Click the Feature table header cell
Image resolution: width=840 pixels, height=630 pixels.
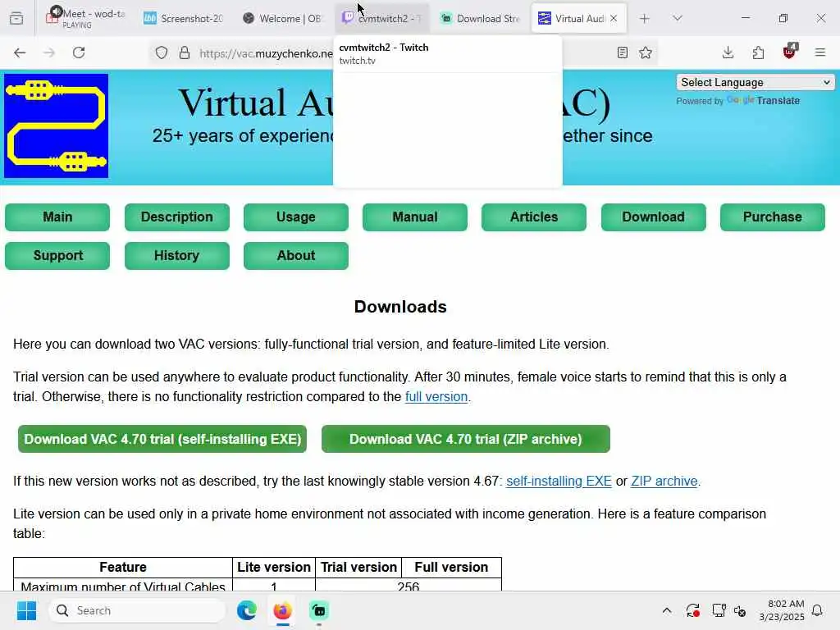pos(123,568)
